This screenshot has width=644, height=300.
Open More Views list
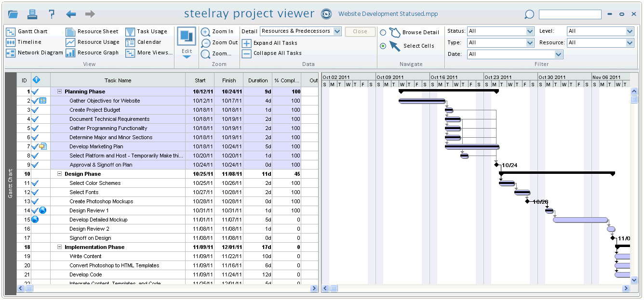tap(149, 52)
